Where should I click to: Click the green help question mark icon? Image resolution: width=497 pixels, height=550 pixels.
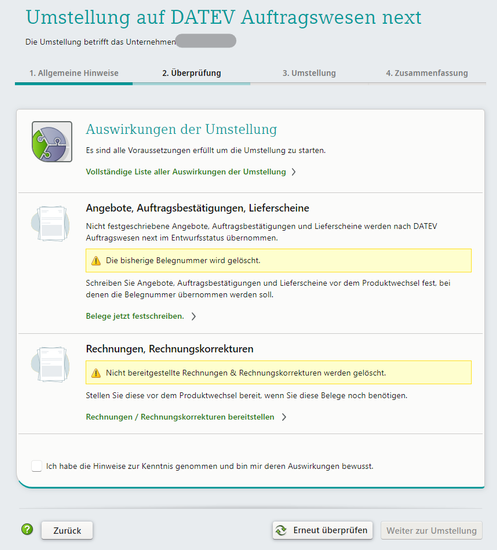pyautogui.click(x=27, y=529)
